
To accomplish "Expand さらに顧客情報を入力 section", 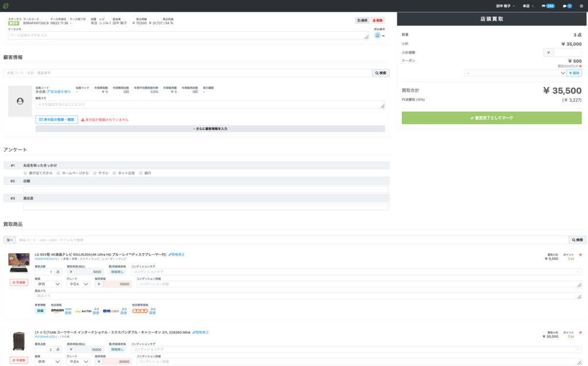I will pos(210,129).
